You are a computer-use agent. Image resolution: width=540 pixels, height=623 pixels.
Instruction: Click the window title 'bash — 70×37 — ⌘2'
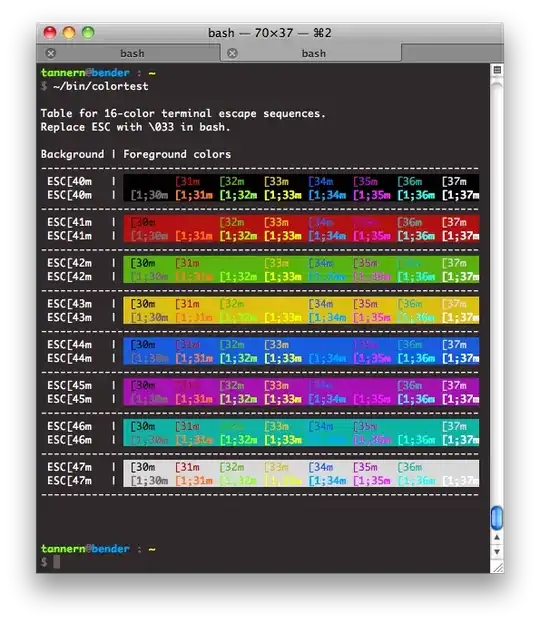270,33
